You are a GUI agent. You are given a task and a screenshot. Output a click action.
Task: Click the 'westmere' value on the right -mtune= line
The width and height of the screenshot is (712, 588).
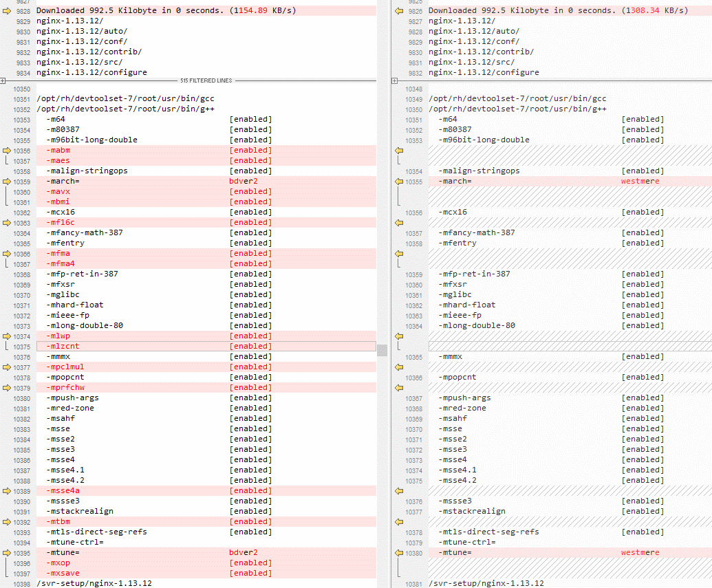(x=640, y=553)
